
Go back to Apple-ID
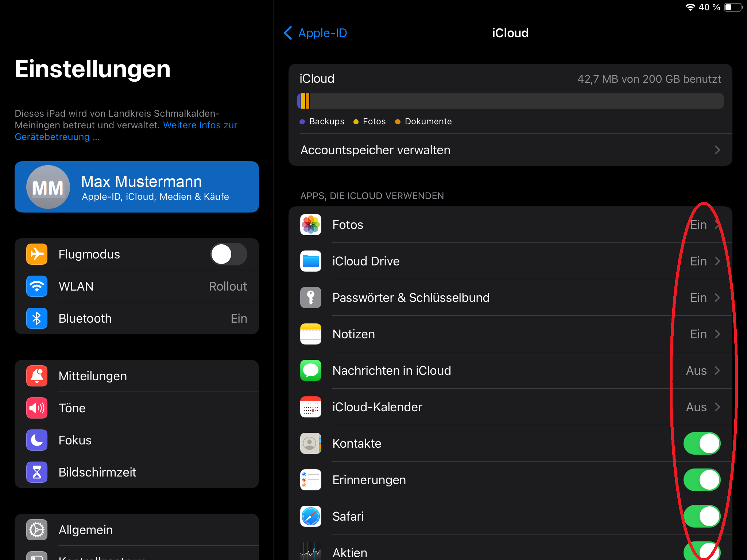pyautogui.click(x=315, y=33)
